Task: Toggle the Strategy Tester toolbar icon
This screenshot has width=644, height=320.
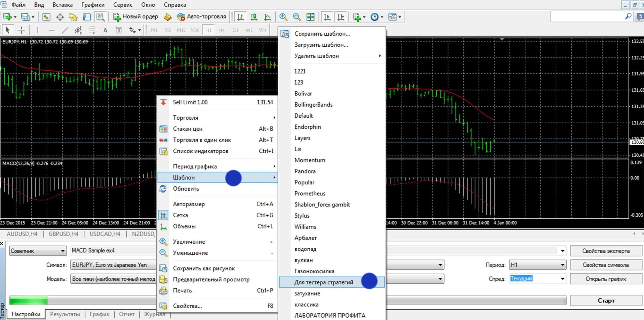Action: [x=100, y=17]
